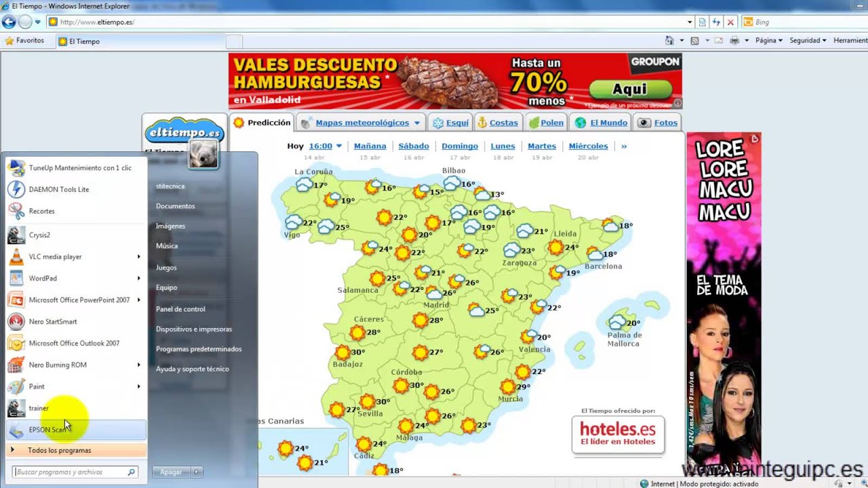Click the Palma de Mallorca weather icon
868x488 pixels.
pyautogui.click(x=617, y=322)
